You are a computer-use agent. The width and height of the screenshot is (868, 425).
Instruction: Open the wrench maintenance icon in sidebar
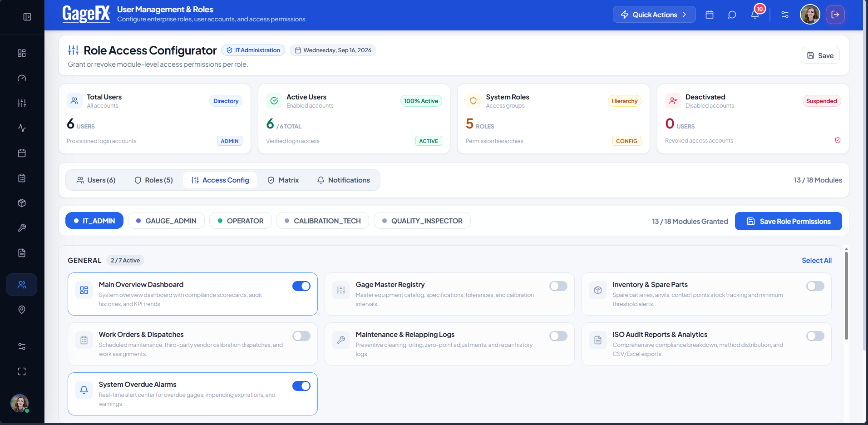coord(22,228)
